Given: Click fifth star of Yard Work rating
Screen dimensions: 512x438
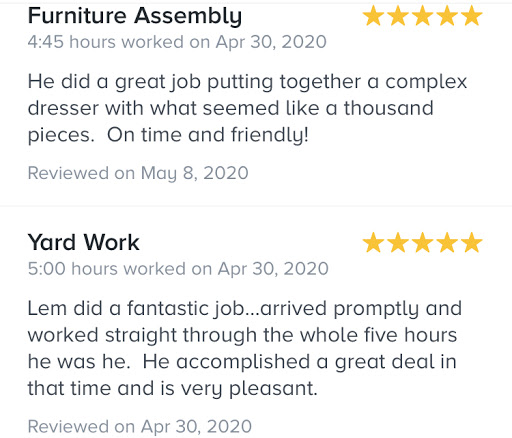Looking at the screenshot, I should click(472, 242).
